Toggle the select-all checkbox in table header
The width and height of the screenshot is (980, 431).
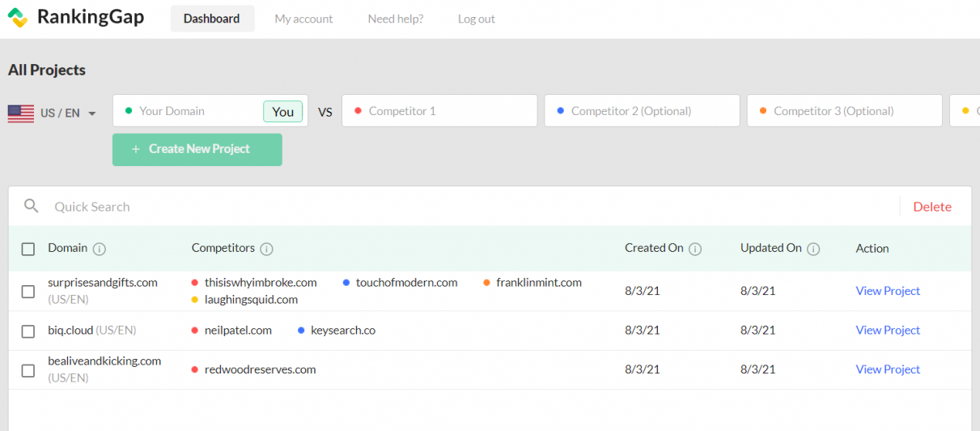point(28,249)
